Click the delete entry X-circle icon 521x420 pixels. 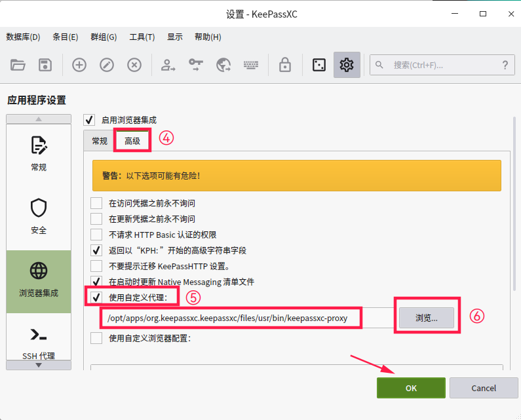(x=134, y=65)
